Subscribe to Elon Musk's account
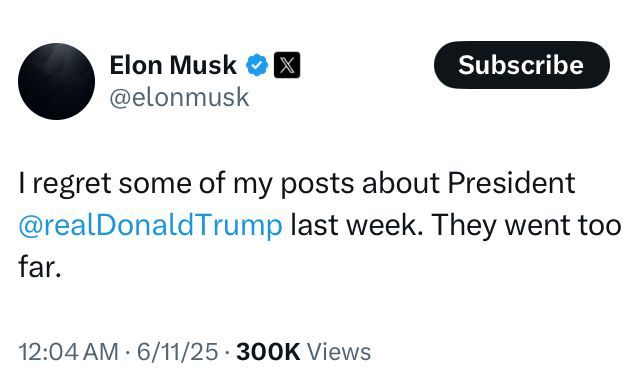This screenshot has height=379, width=644. point(522,65)
